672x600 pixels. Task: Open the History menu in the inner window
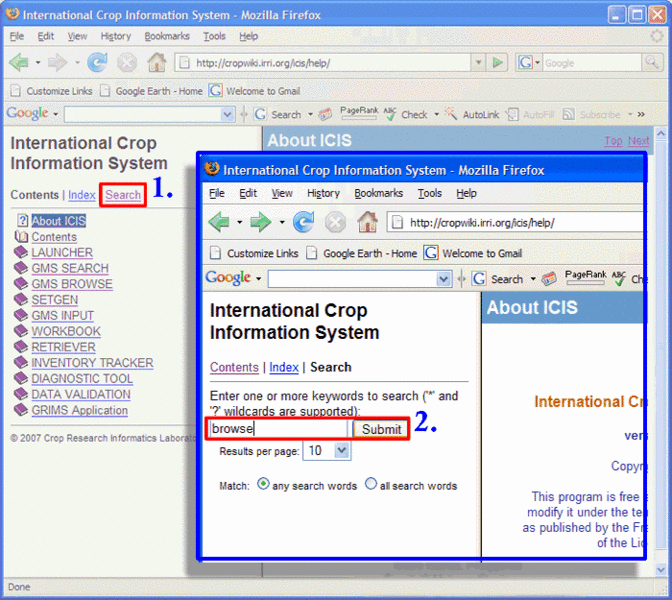click(x=323, y=193)
